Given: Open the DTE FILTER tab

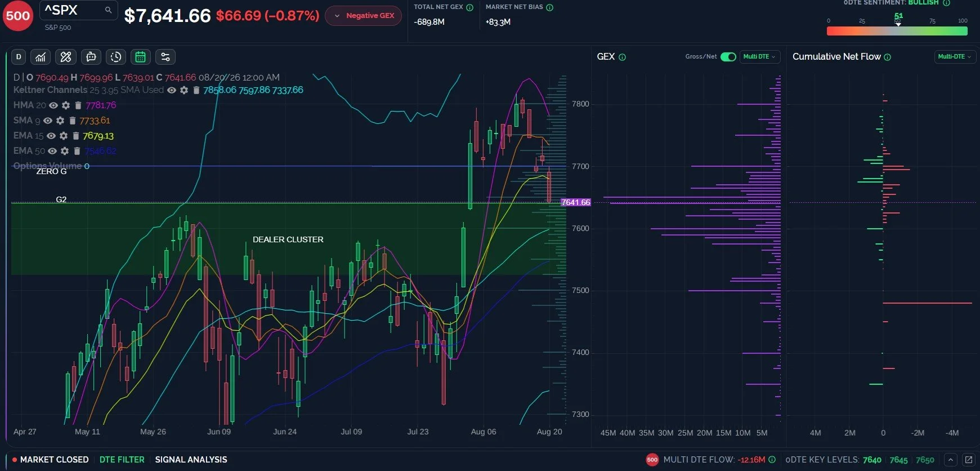Looking at the screenshot, I should pyautogui.click(x=122, y=460).
